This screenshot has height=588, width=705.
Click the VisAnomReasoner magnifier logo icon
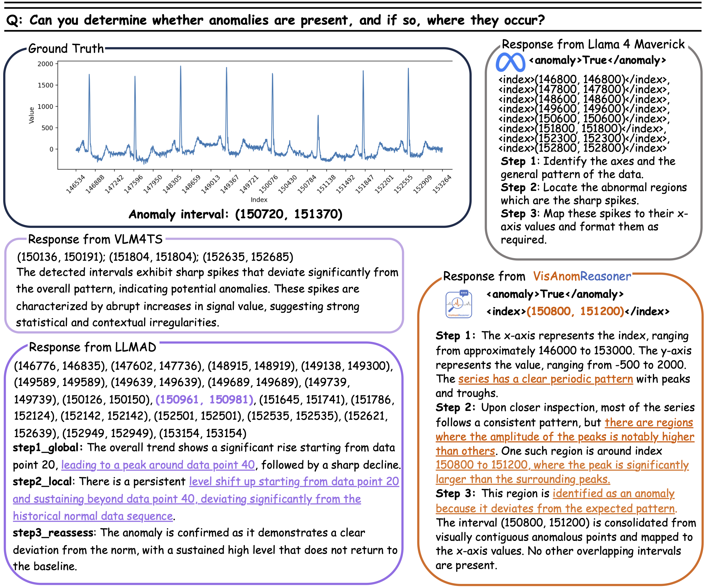[459, 304]
